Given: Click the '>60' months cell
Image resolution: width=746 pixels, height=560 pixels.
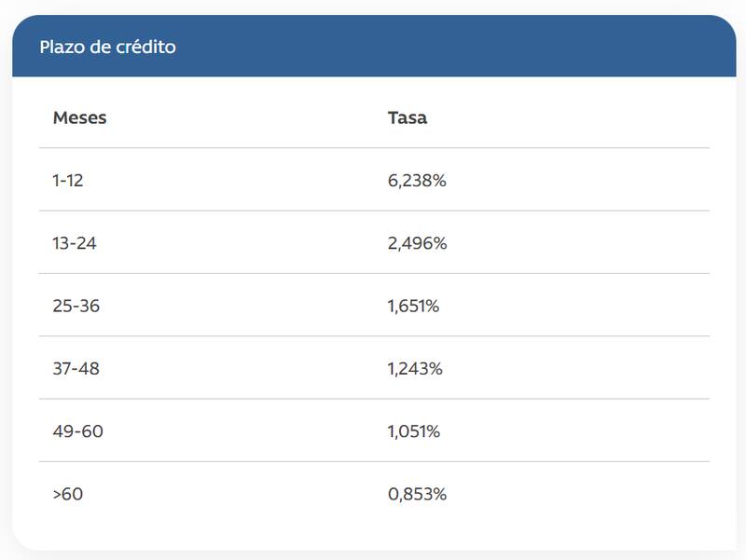Looking at the screenshot, I should [x=68, y=494].
